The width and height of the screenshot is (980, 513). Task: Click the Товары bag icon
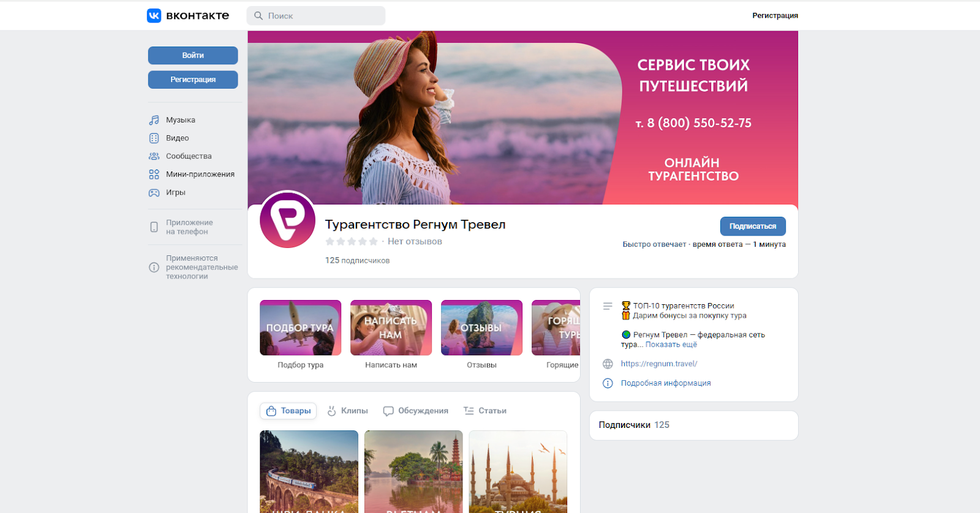click(x=271, y=411)
